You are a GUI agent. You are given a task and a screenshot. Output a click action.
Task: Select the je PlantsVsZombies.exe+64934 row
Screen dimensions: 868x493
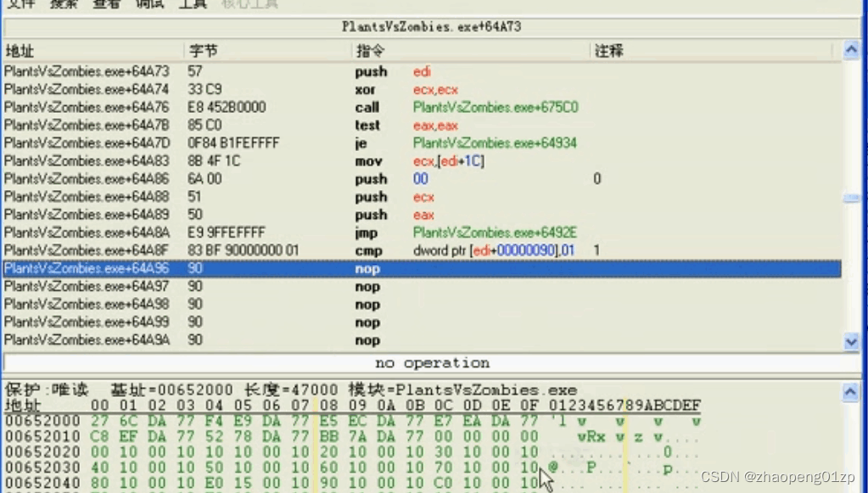pos(423,143)
